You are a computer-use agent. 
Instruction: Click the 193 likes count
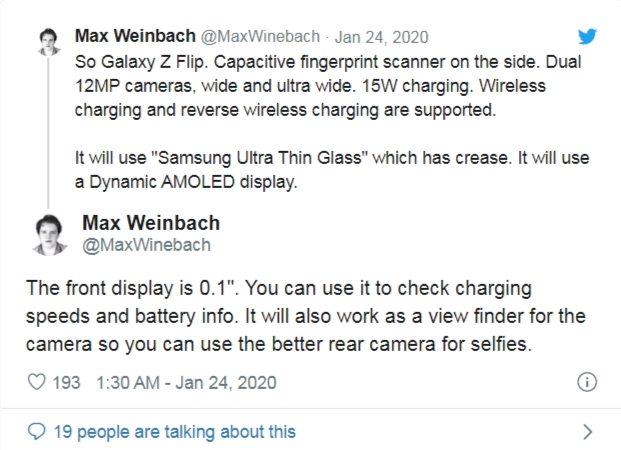tap(66, 382)
